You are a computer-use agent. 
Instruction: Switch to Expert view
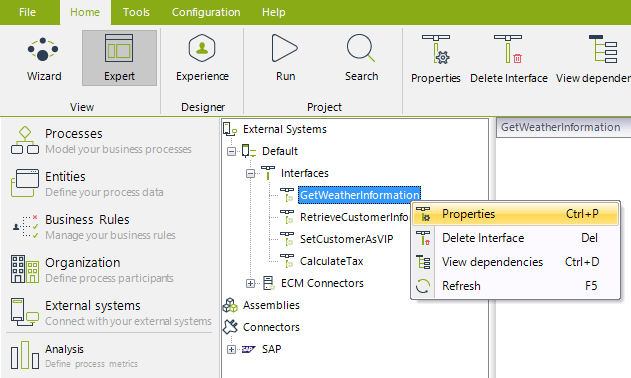pos(119,58)
